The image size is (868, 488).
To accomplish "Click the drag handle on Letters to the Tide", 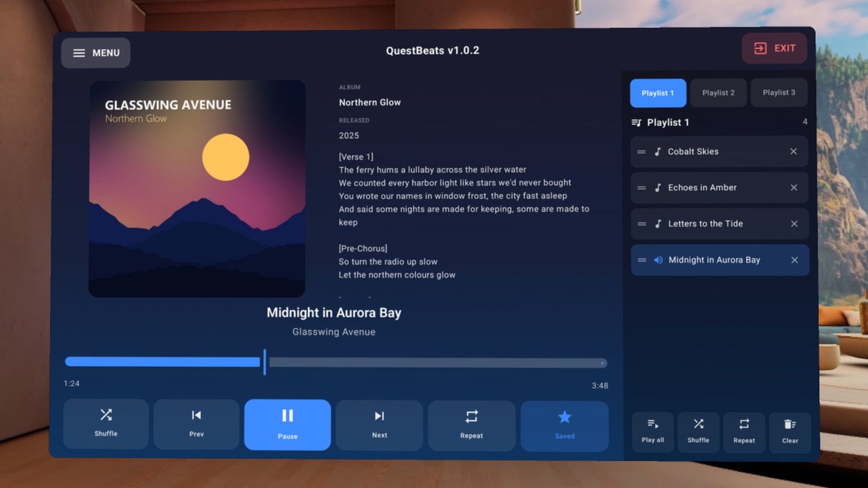I will pos(642,224).
